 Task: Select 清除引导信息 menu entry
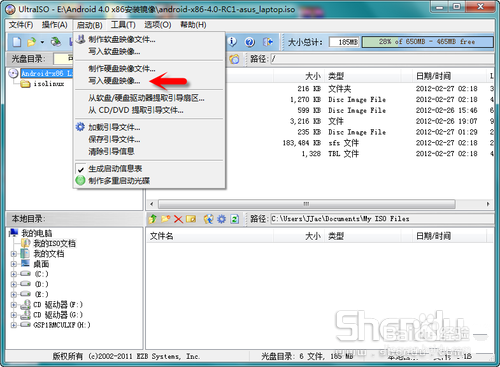click(149, 151)
